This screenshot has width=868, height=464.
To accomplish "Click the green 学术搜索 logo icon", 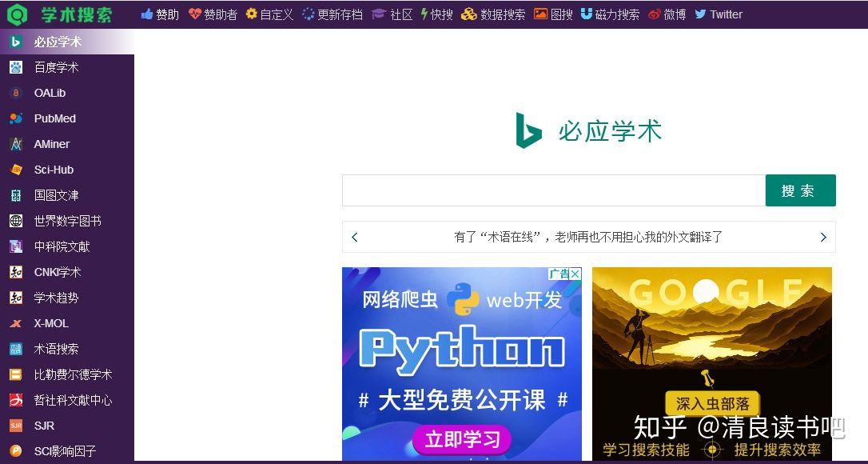I will (17, 14).
